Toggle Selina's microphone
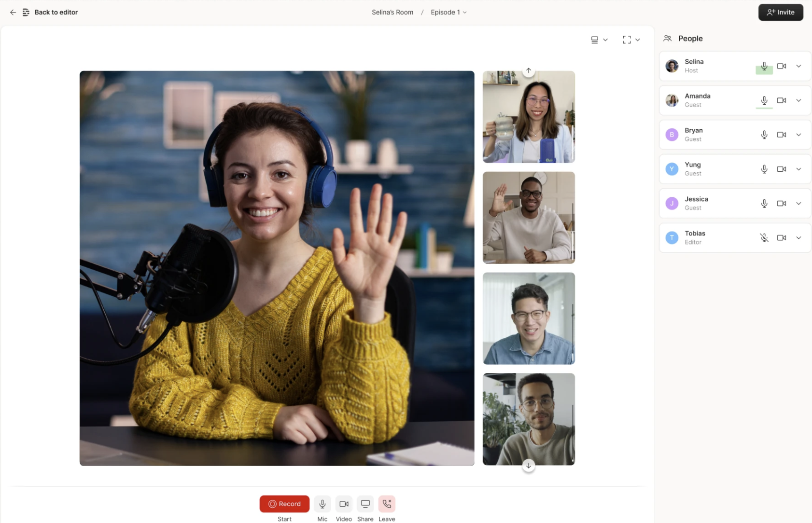The image size is (812, 523). pyautogui.click(x=764, y=66)
